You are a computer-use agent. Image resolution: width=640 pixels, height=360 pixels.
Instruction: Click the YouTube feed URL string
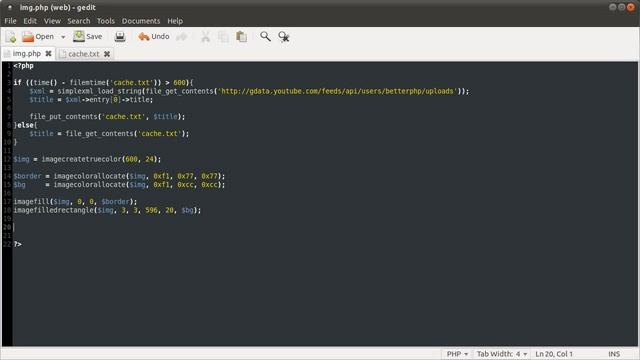click(x=338, y=91)
